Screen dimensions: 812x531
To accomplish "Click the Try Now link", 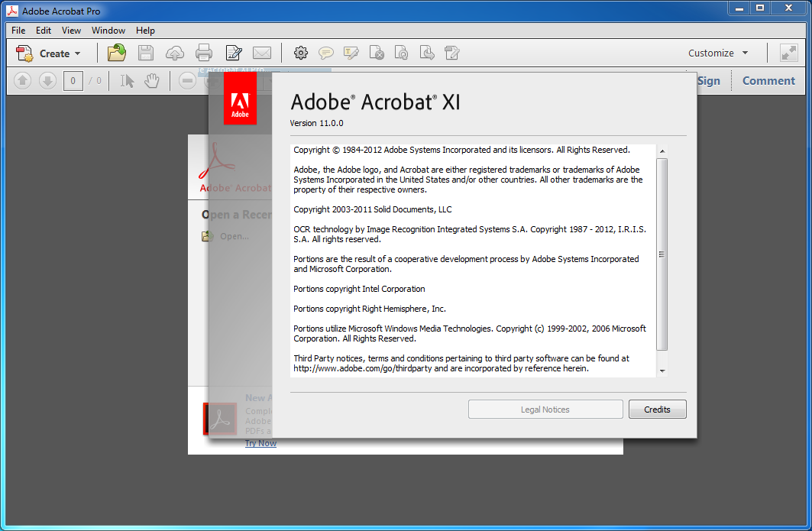I will coord(260,443).
